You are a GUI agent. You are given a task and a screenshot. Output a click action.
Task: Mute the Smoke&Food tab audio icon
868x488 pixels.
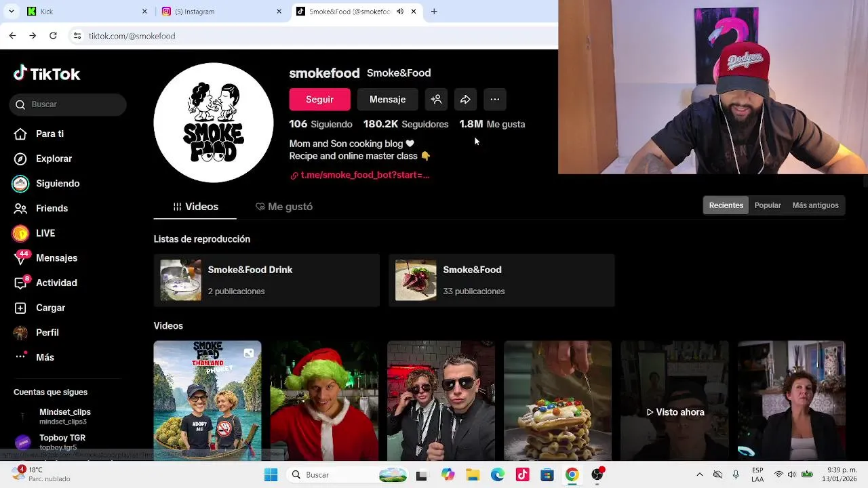click(400, 12)
